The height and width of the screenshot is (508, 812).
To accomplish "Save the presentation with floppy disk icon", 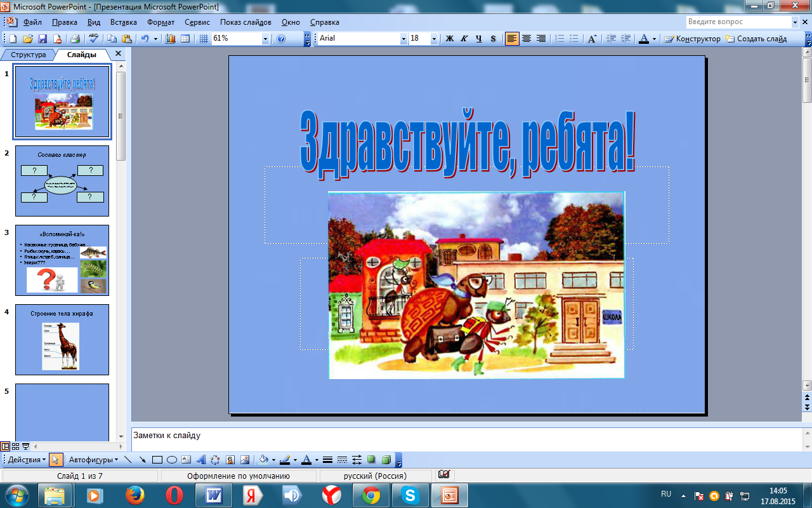I will pyautogui.click(x=43, y=39).
